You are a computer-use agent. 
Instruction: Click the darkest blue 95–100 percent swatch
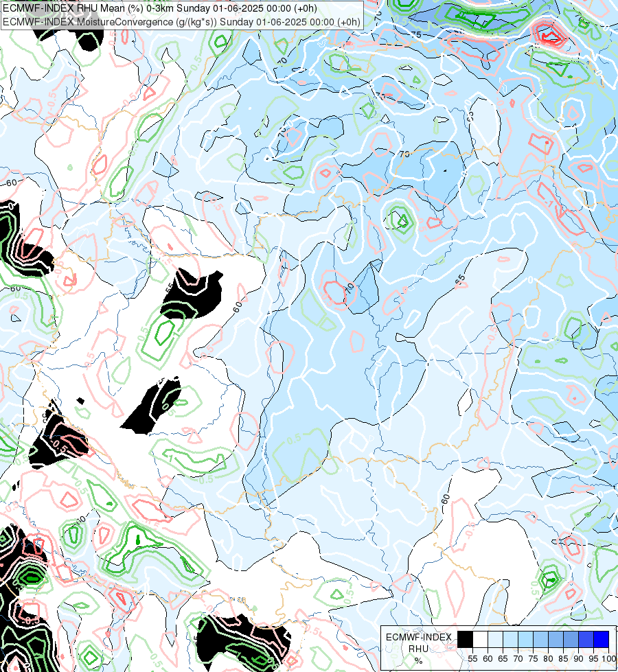pyautogui.click(x=602, y=639)
